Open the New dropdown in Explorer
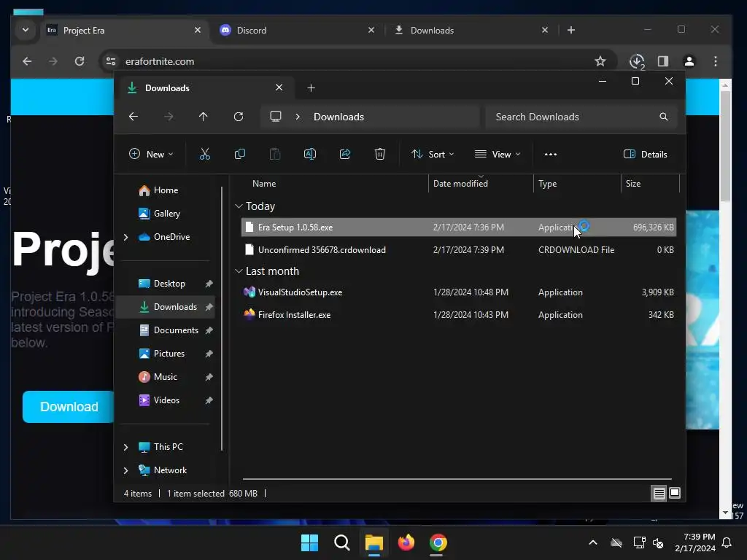 point(151,155)
